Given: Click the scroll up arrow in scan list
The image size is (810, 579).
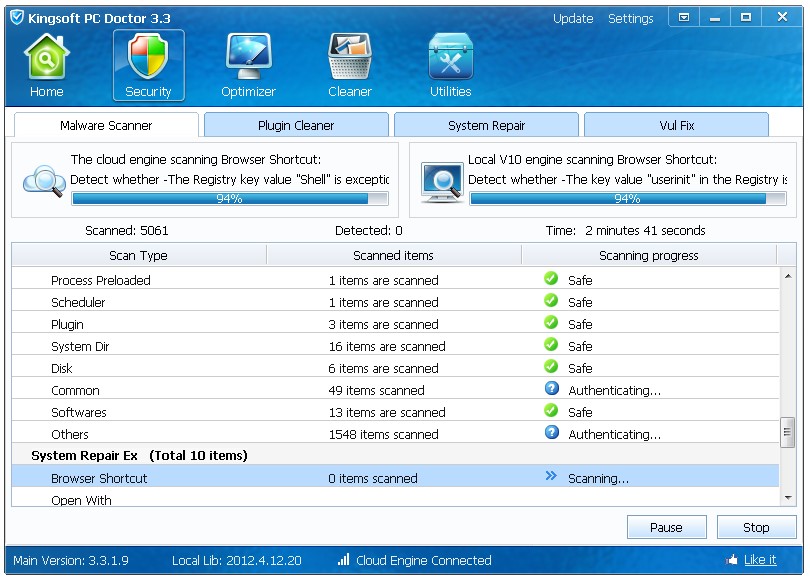Looking at the screenshot, I should 788,276.
